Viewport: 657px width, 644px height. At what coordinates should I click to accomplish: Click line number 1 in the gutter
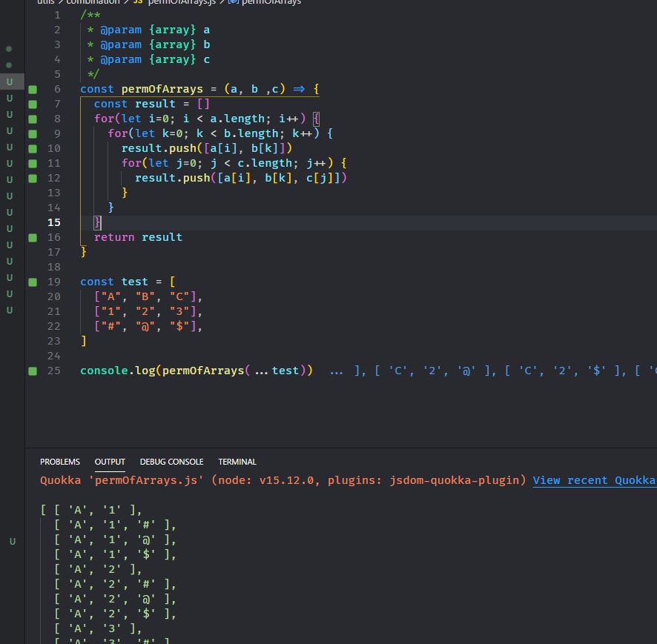click(57, 15)
